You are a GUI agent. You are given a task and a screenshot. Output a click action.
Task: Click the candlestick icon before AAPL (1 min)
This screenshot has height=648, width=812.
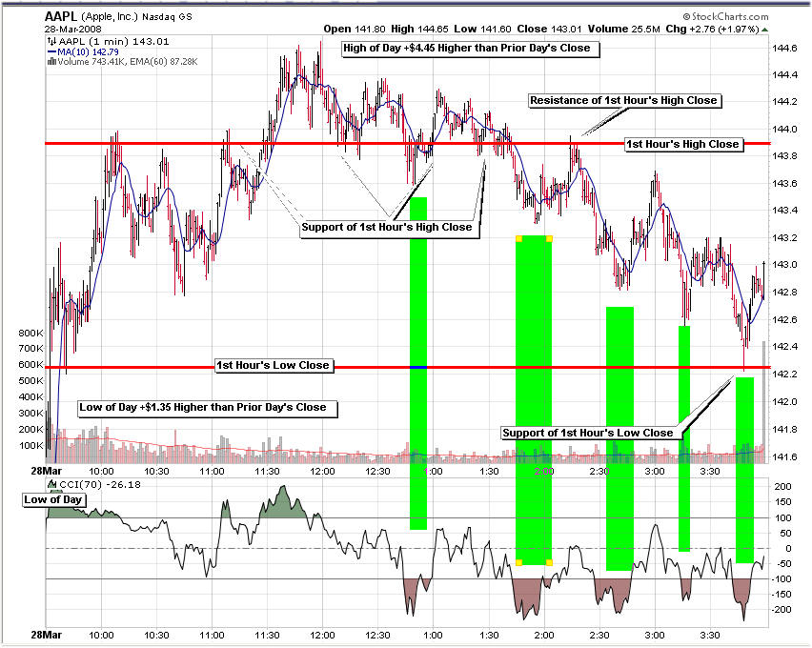[51, 41]
